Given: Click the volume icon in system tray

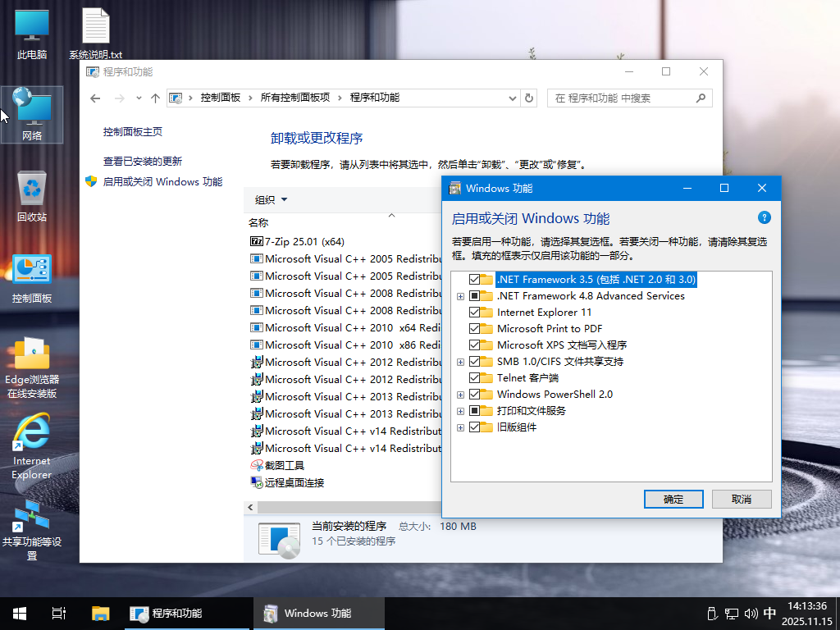Looking at the screenshot, I should tap(751, 614).
